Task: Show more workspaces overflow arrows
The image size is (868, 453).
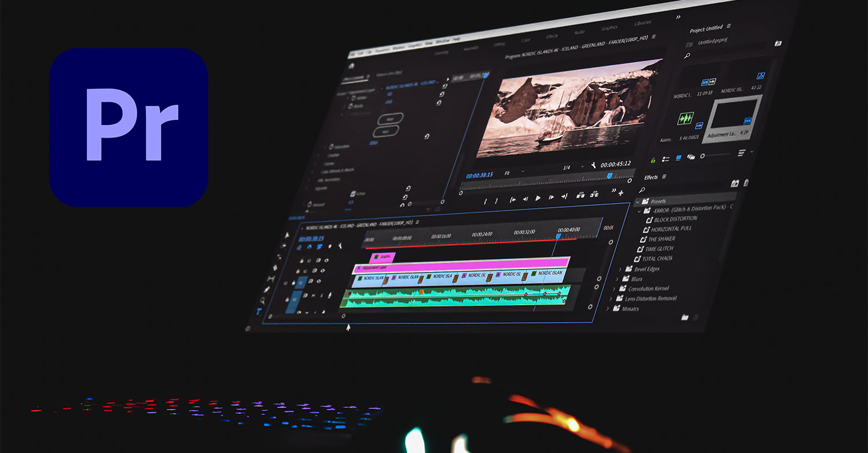Action: [678, 17]
